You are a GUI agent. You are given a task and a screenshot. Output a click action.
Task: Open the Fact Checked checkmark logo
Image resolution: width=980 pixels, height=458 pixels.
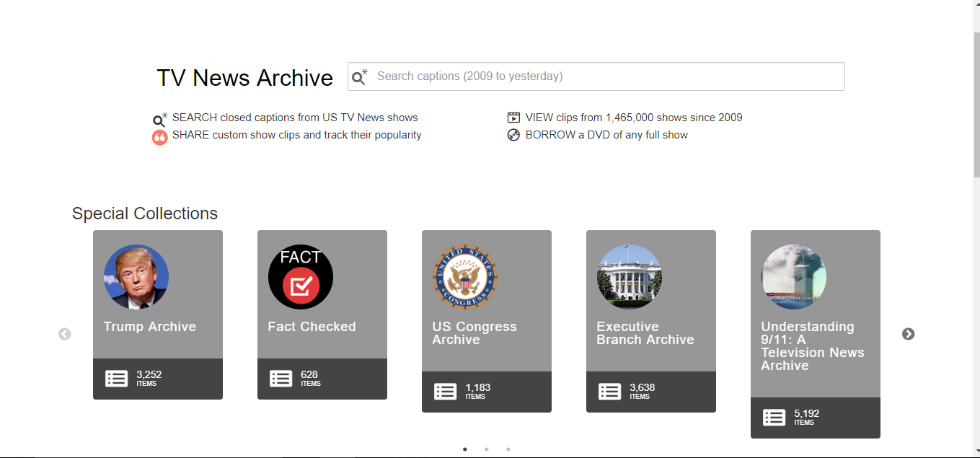point(301,277)
